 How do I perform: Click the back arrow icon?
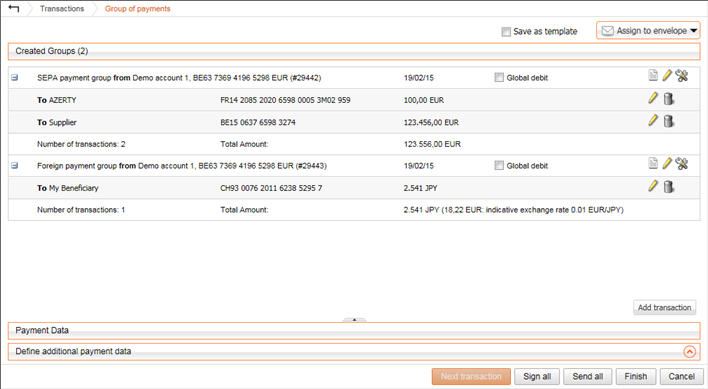click(14, 9)
